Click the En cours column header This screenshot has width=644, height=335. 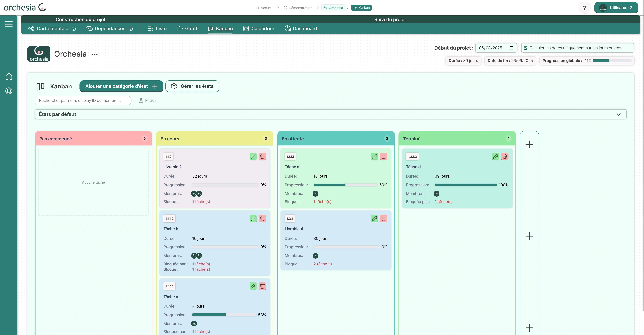click(215, 139)
